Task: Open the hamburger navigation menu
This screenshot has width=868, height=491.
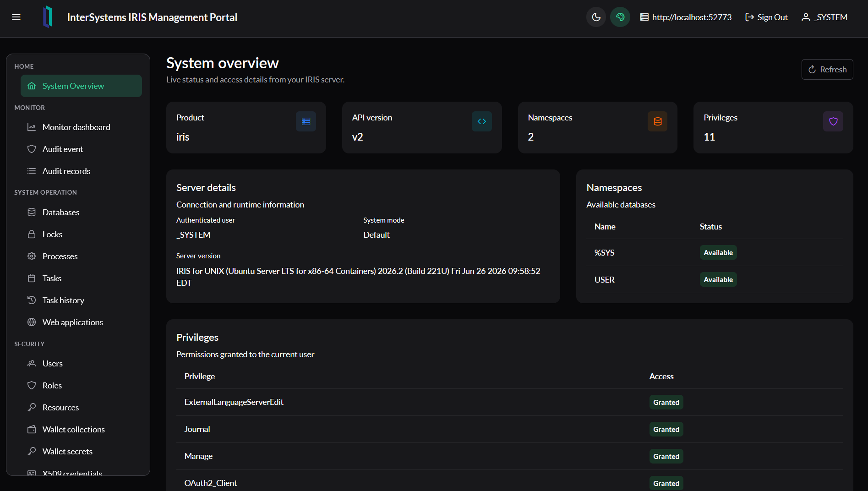Action: pyautogui.click(x=16, y=17)
